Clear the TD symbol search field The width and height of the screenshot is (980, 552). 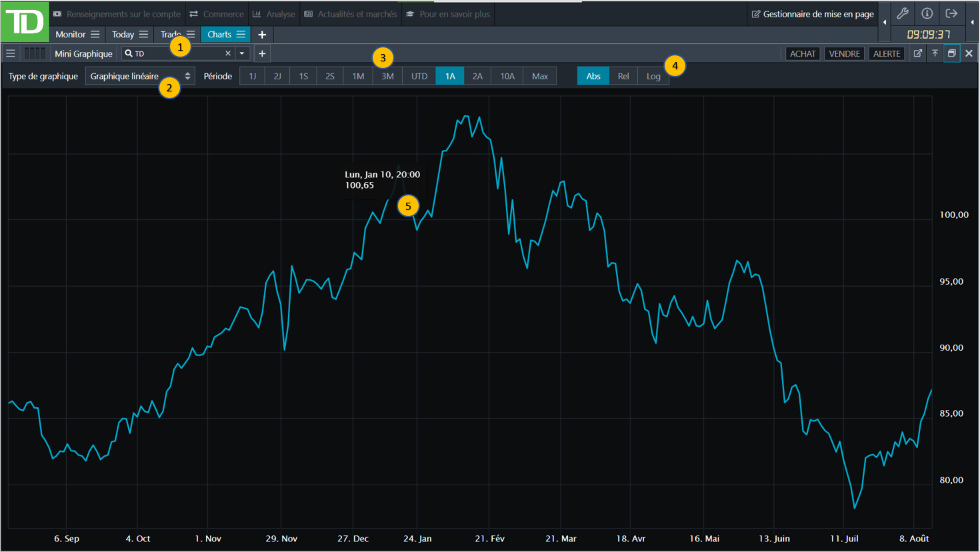pos(228,53)
